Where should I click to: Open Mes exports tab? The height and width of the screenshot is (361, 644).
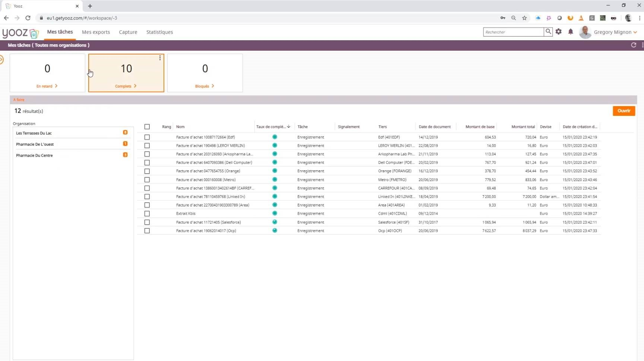click(x=96, y=32)
